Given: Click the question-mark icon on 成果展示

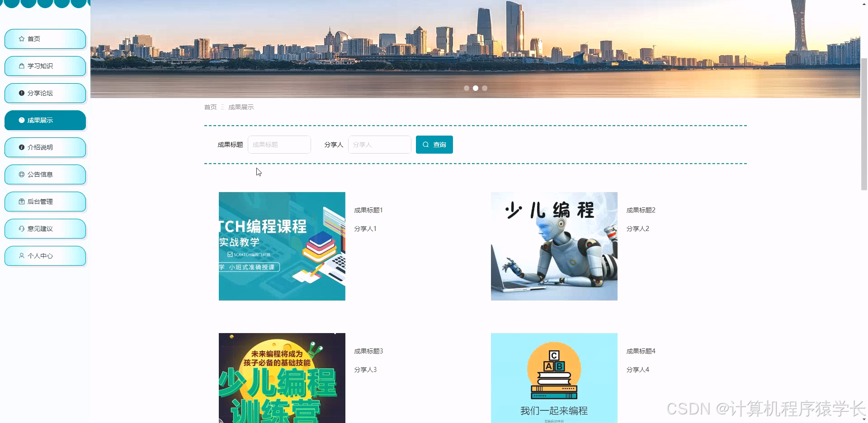Looking at the screenshot, I should (21, 120).
